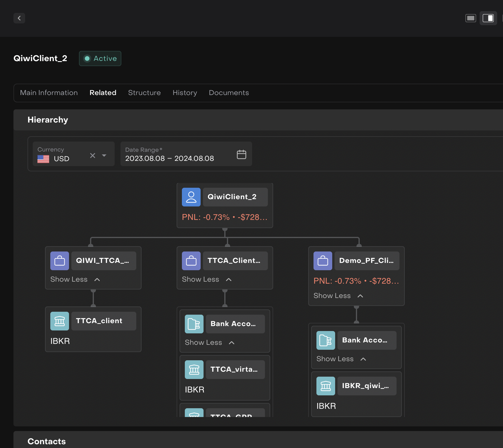Open the date range calendar icon

coord(241,154)
